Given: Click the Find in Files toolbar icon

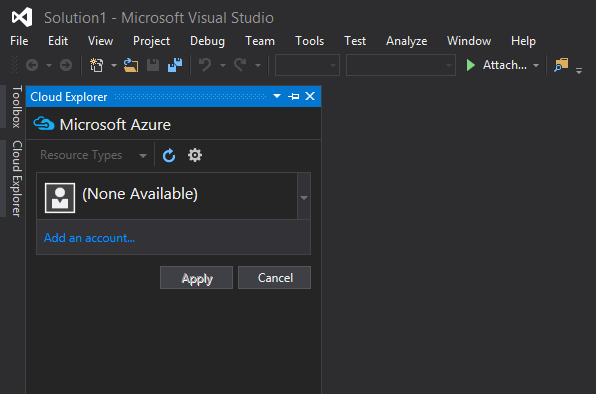Looking at the screenshot, I should point(561,65).
